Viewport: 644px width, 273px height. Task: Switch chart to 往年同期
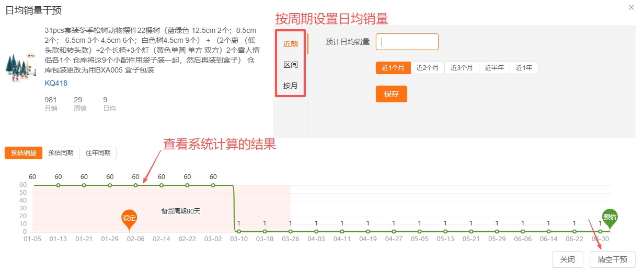[98, 153]
